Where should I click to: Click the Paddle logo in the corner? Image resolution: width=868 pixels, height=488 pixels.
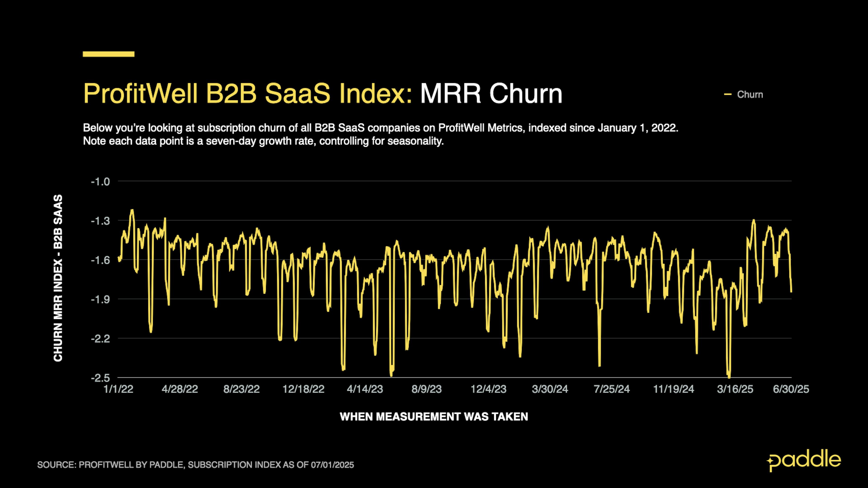[804, 460]
